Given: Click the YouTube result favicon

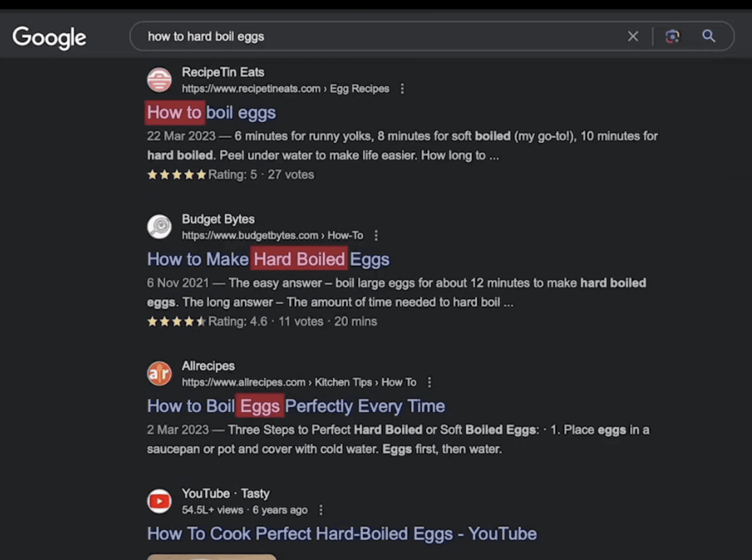Looking at the screenshot, I should coord(159,501).
